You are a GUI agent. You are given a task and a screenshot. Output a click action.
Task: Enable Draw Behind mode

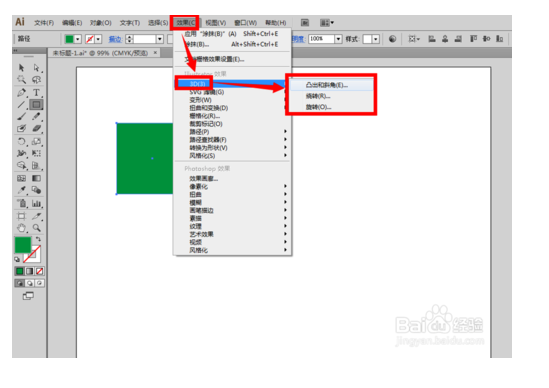pyautogui.click(x=30, y=283)
